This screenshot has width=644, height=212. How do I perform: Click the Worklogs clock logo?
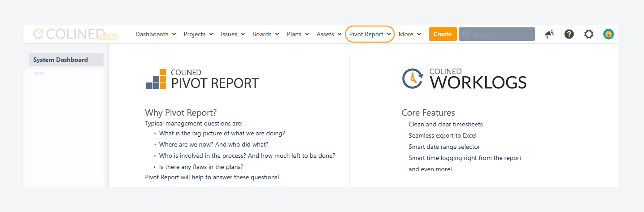413,78
